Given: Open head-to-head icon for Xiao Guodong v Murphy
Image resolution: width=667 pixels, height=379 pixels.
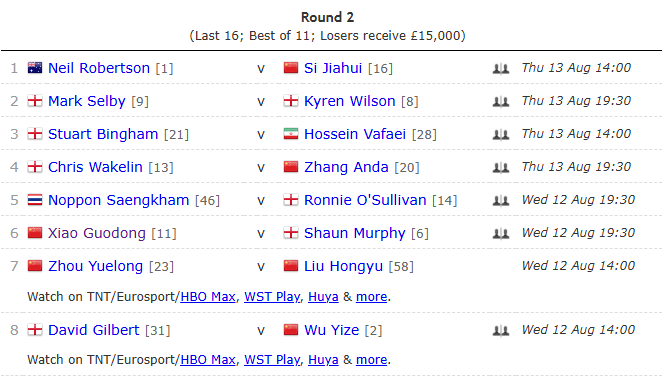Looking at the screenshot, I should click(501, 233).
